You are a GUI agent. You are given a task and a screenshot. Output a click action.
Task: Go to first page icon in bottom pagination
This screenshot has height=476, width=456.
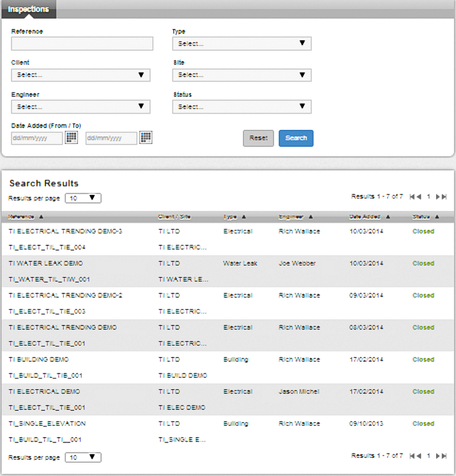point(412,456)
